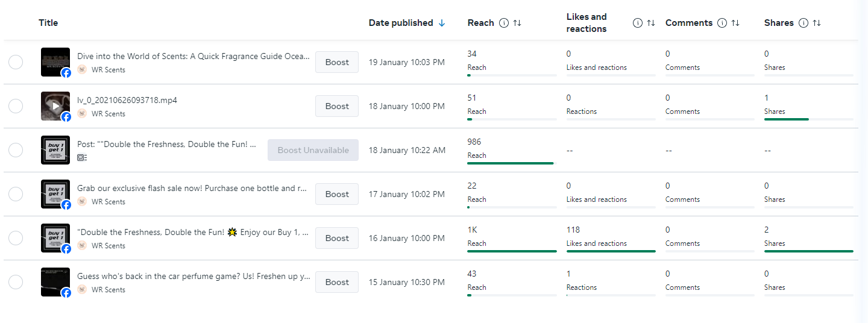Image resolution: width=868 pixels, height=323 pixels.
Task: Click the Likes and reactions info icon
Action: [638, 23]
